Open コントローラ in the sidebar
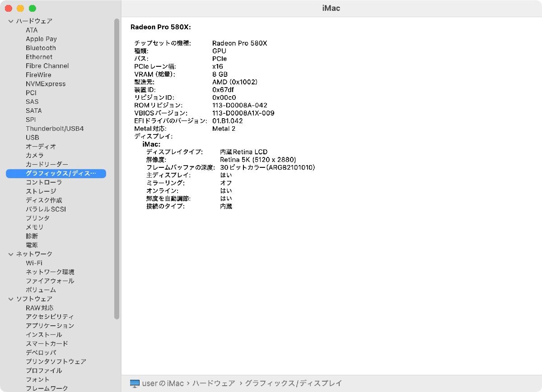542x392 pixels. click(x=44, y=182)
